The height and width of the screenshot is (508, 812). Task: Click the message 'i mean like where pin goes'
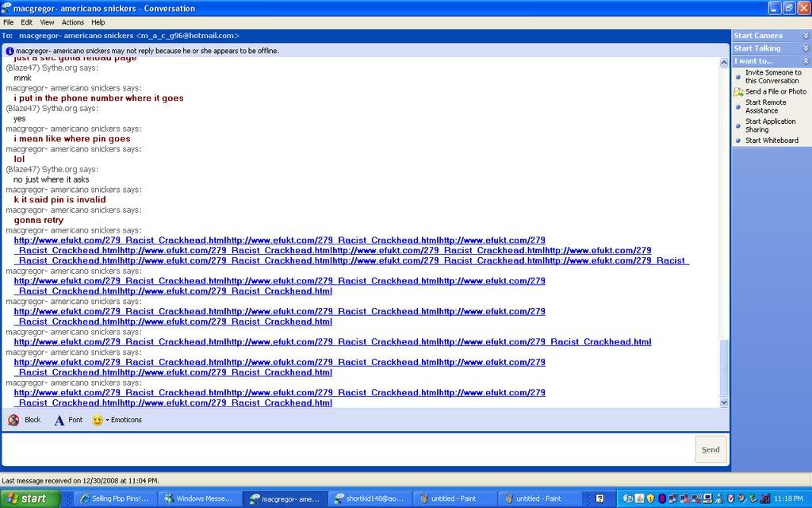(x=72, y=138)
